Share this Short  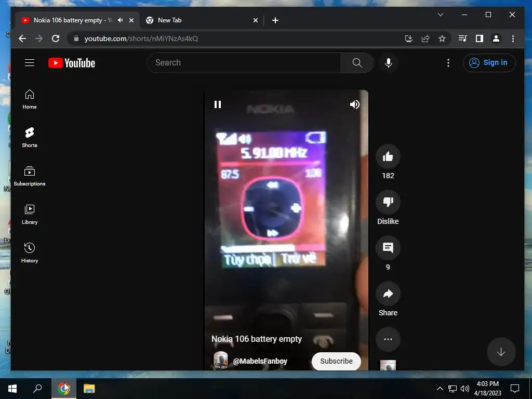388,294
